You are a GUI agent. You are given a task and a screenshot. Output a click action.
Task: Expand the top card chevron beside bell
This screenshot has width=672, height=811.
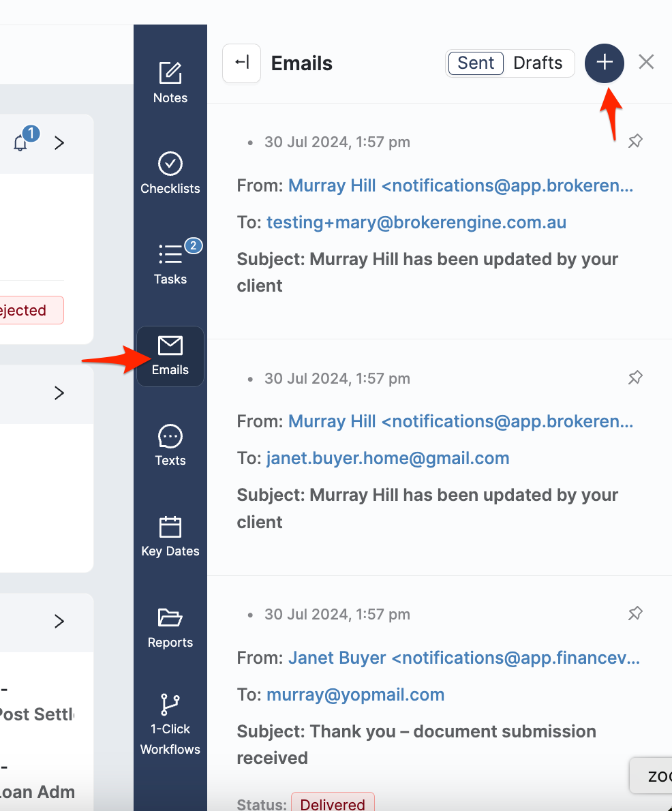click(x=59, y=142)
